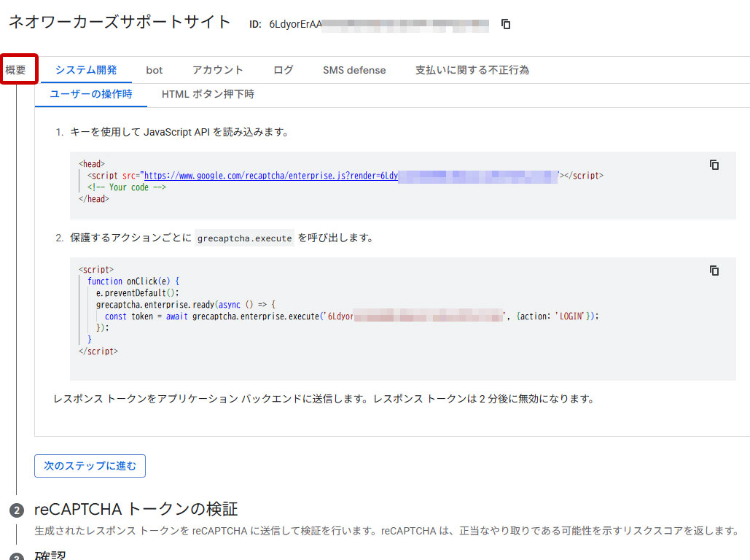Click the step 2 number circle icon
Screen dimensions: 750x560
[17, 510]
